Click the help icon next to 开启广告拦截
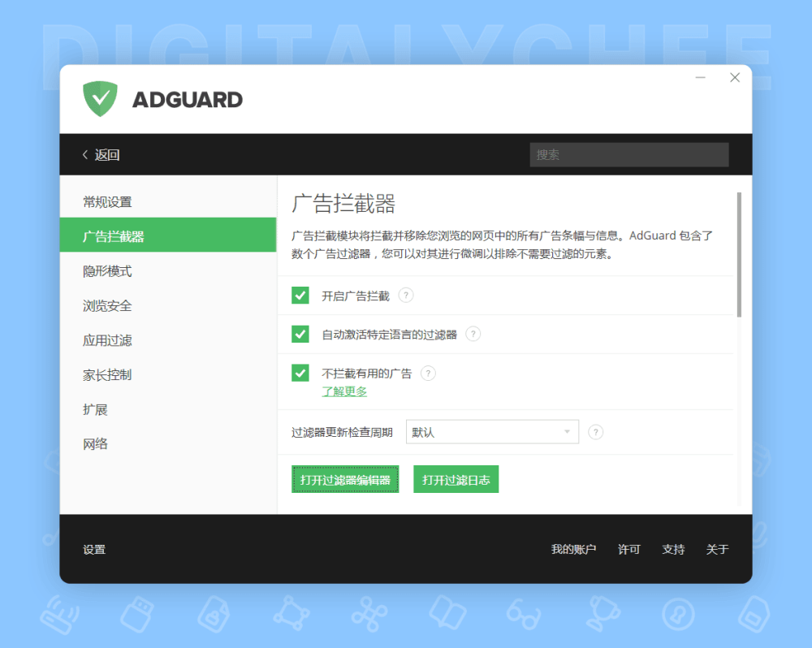The width and height of the screenshot is (812, 648). tap(406, 296)
